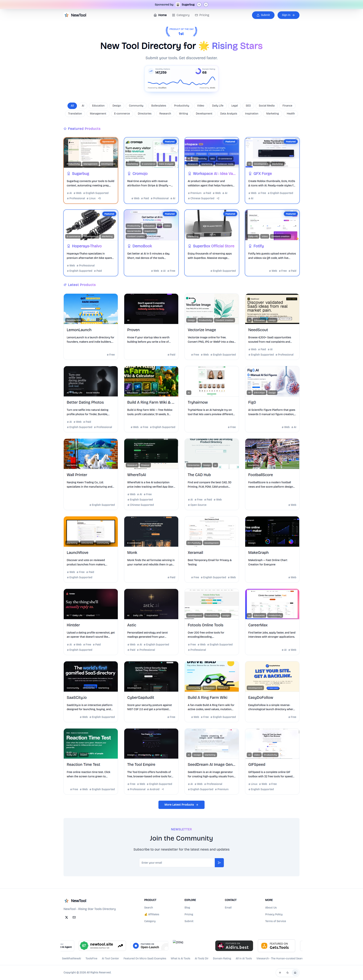The width and height of the screenshot is (363, 980).
Task: Filter by the Social Media category chip
Action: coord(266,106)
